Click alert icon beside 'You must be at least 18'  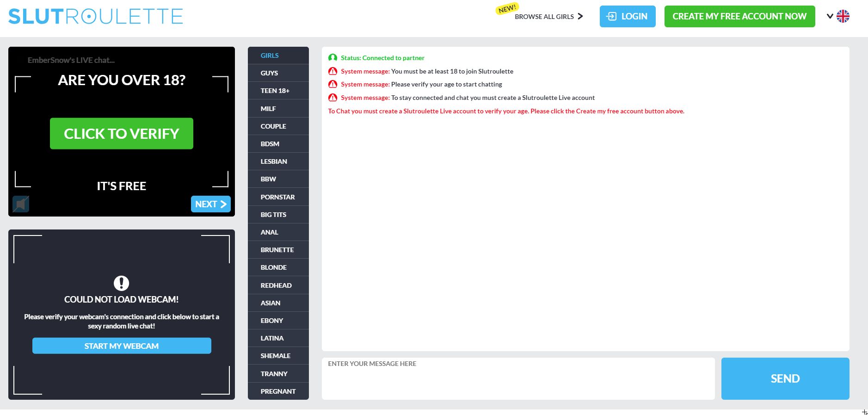[332, 71]
